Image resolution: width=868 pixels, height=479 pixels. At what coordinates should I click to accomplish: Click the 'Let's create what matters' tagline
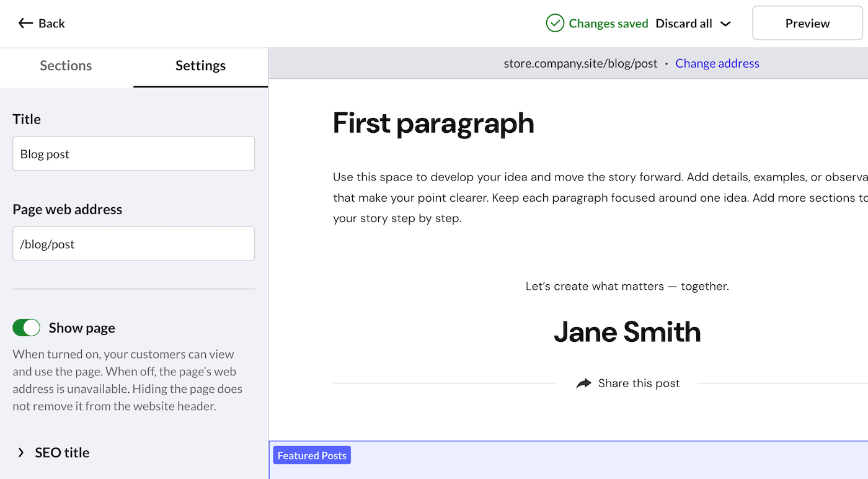(627, 287)
